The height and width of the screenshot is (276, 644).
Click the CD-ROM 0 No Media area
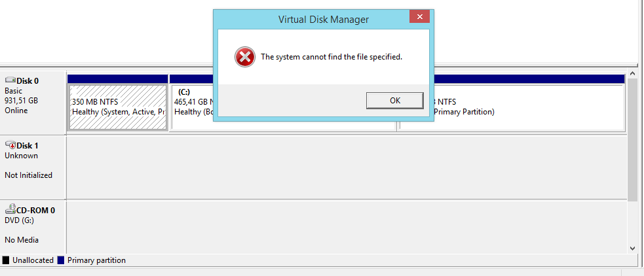(346, 228)
